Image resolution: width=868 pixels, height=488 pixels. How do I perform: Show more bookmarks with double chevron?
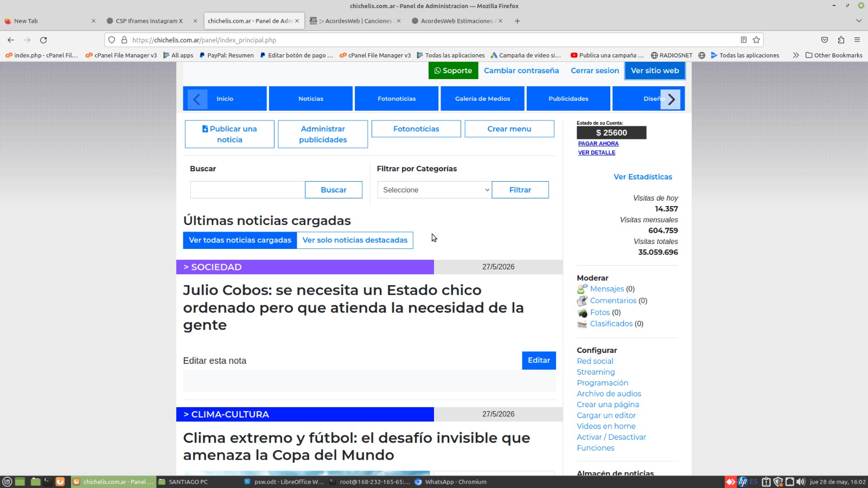pyautogui.click(x=796, y=55)
